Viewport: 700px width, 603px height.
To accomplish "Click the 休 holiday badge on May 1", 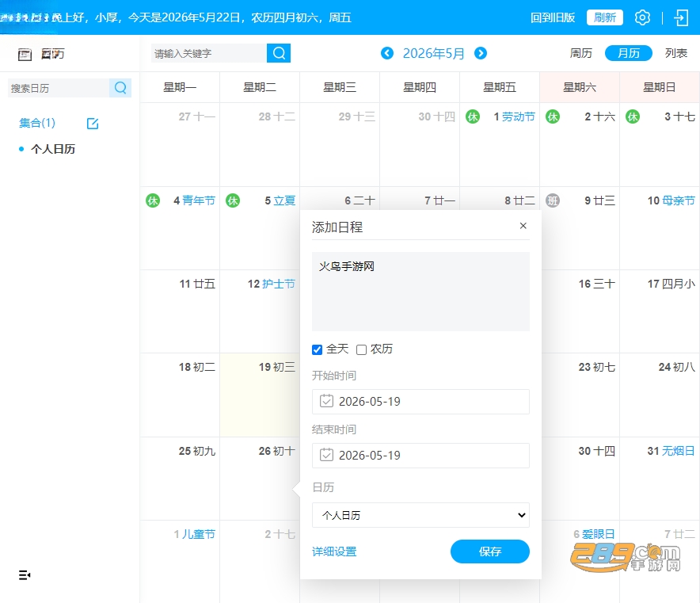I will click(x=473, y=116).
